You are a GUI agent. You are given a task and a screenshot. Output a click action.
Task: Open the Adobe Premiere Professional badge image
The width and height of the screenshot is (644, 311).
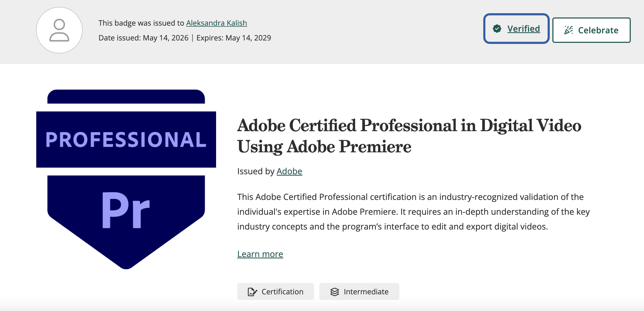(x=126, y=179)
